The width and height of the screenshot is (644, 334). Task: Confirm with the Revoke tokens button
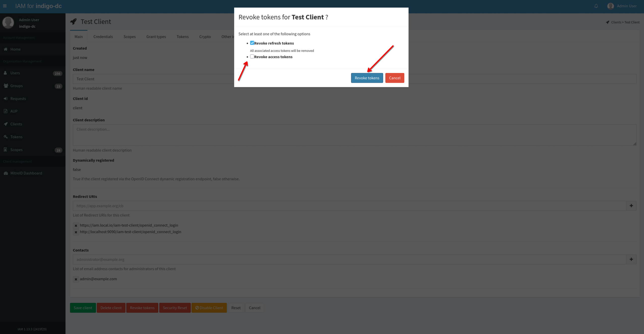tap(367, 78)
